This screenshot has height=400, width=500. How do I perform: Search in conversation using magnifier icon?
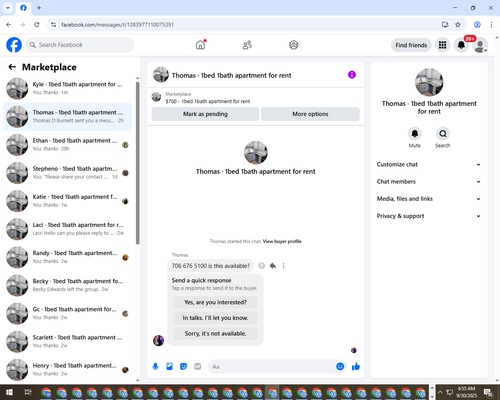click(x=443, y=134)
